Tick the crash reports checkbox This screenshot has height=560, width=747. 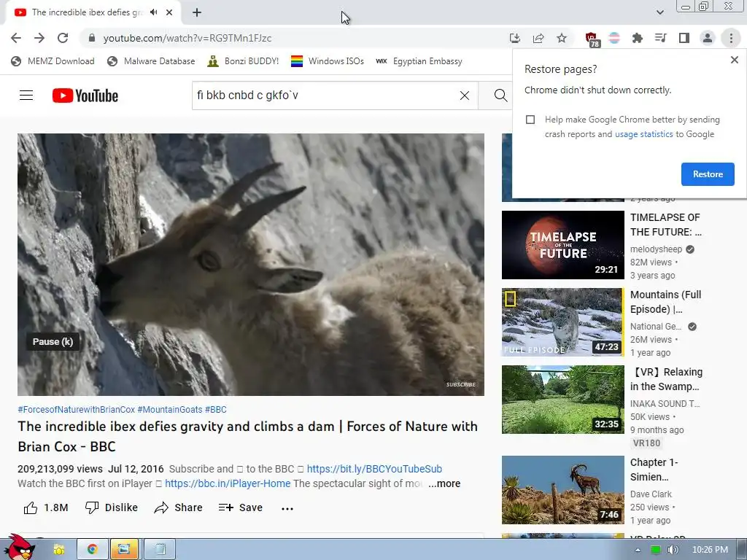pyautogui.click(x=530, y=120)
